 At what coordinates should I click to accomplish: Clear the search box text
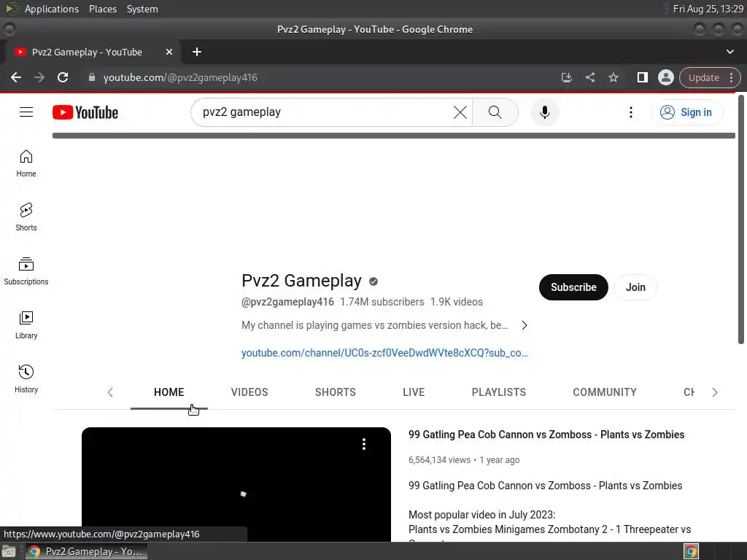tap(460, 112)
